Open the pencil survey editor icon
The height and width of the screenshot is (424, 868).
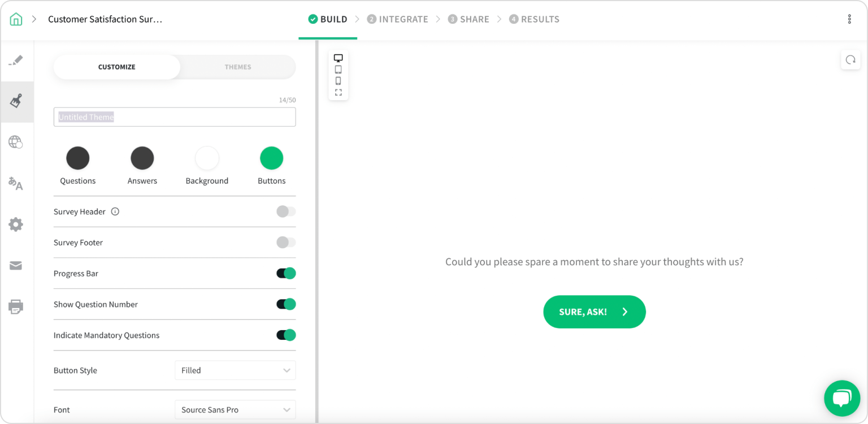click(x=17, y=59)
